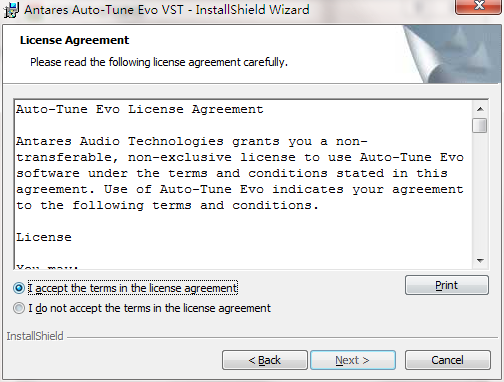Click inside the license agreement text box
The height and width of the screenshot is (382, 504).
coord(243,184)
